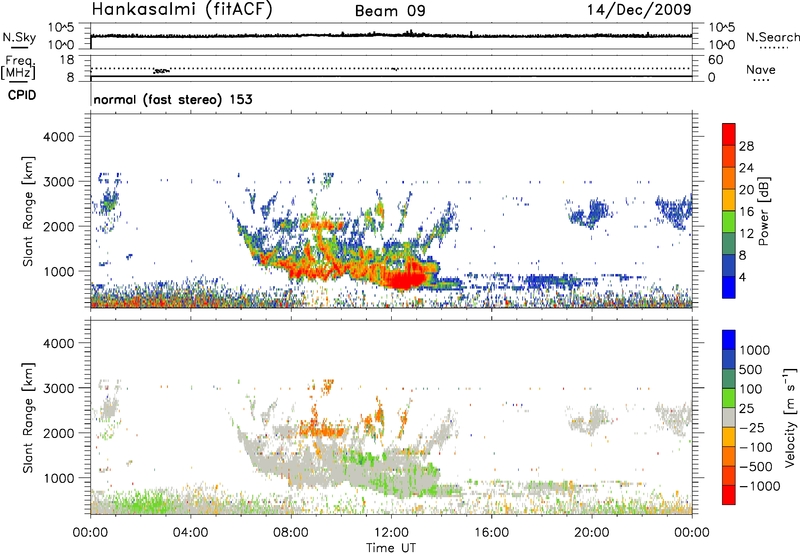This screenshot has height=554, width=800.
Task: Click the "Time UT" axis title
Action: [391, 548]
